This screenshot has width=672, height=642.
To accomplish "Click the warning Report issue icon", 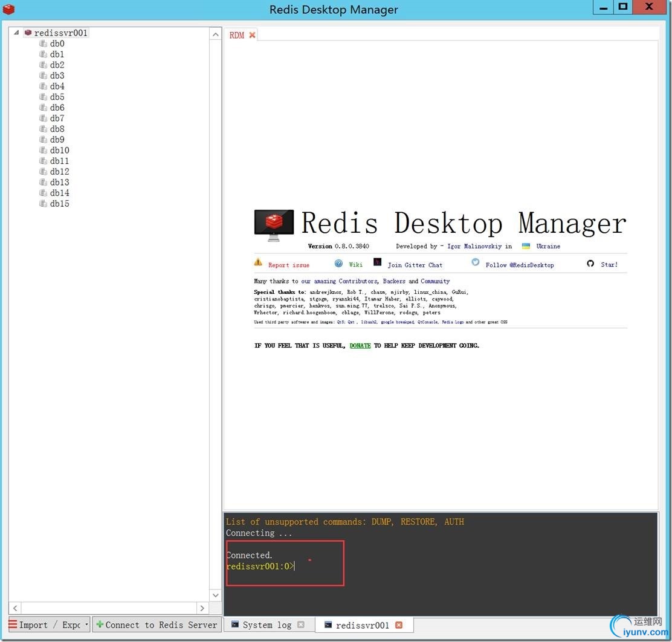I will (x=258, y=262).
